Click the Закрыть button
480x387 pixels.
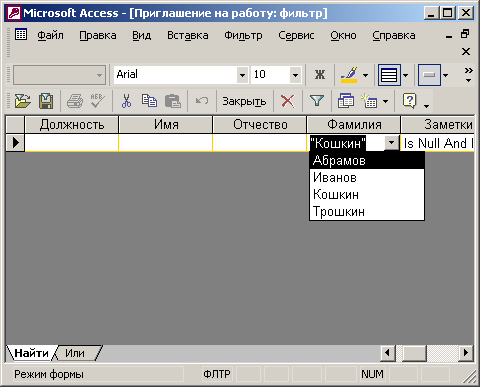244,101
